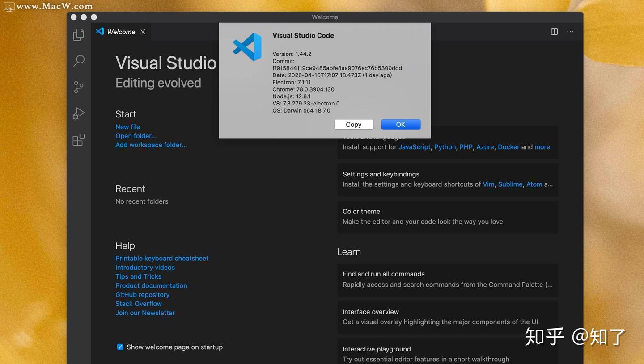Click the Open folder link
Image resolution: width=644 pixels, height=364 pixels.
point(136,136)
